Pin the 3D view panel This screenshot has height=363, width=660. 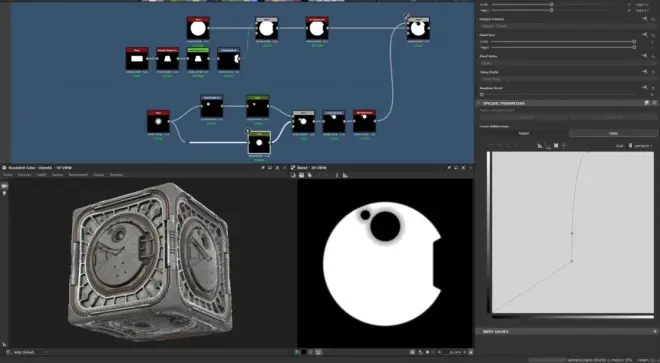tap(263, 168)
